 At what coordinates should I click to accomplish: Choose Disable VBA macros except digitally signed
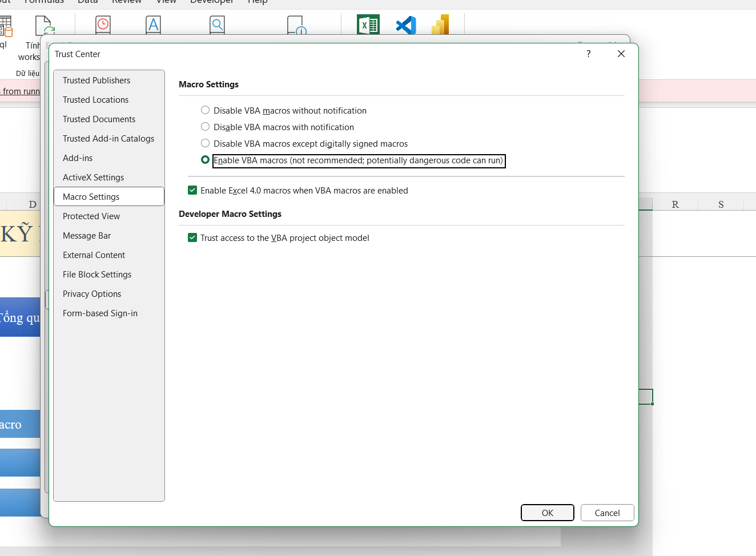tap(206, 143)
